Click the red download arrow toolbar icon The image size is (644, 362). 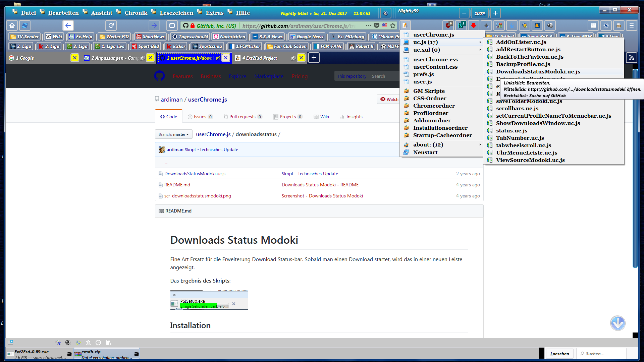(473, 25)
